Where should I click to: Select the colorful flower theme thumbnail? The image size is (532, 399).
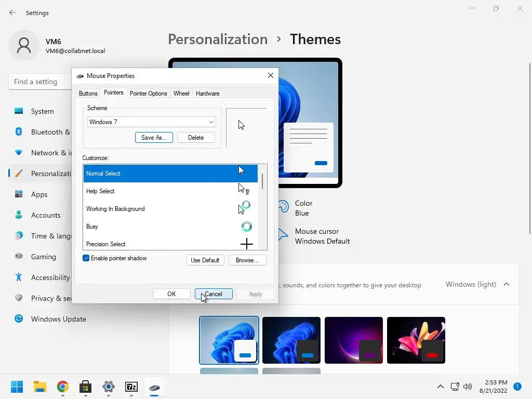(x=416, y=340)
